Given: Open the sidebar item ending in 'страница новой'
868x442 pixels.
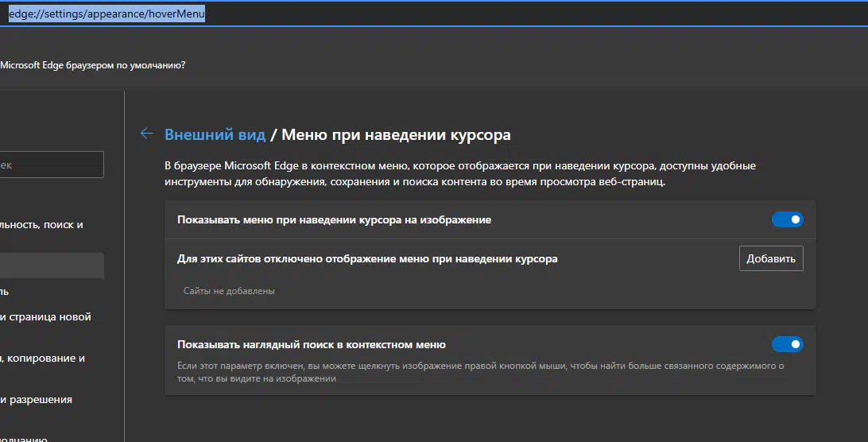Looking at the screenshot, I should 45,317.
